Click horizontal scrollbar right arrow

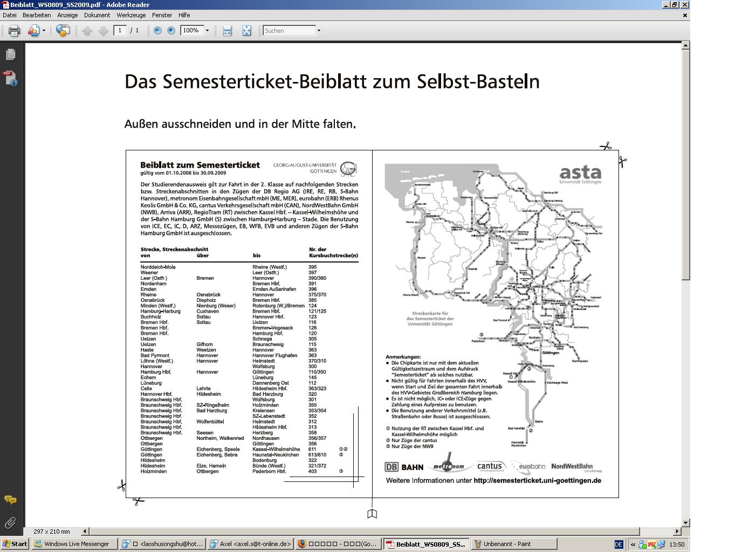(x=677, y=531)
